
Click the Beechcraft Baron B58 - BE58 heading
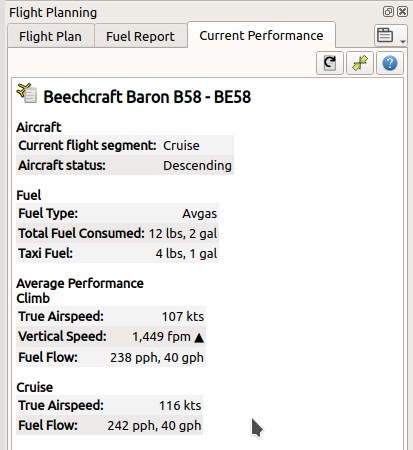click(x=147, y=97)
